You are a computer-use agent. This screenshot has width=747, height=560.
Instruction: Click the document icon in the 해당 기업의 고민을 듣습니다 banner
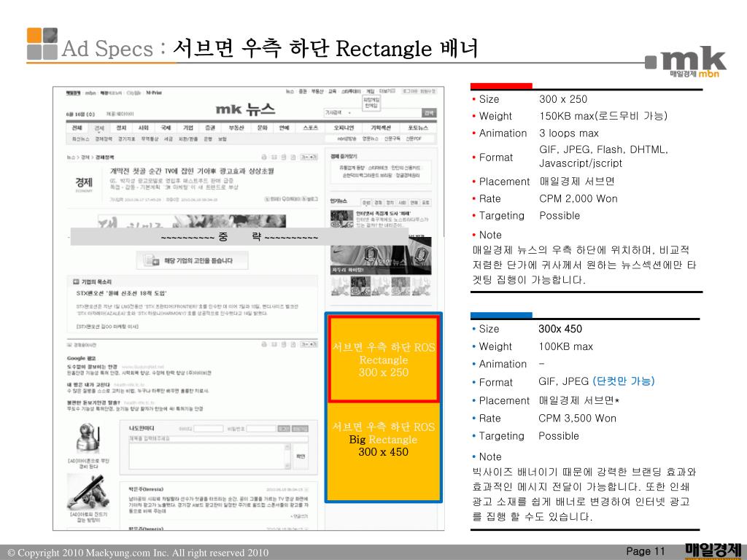pos(152,260)
